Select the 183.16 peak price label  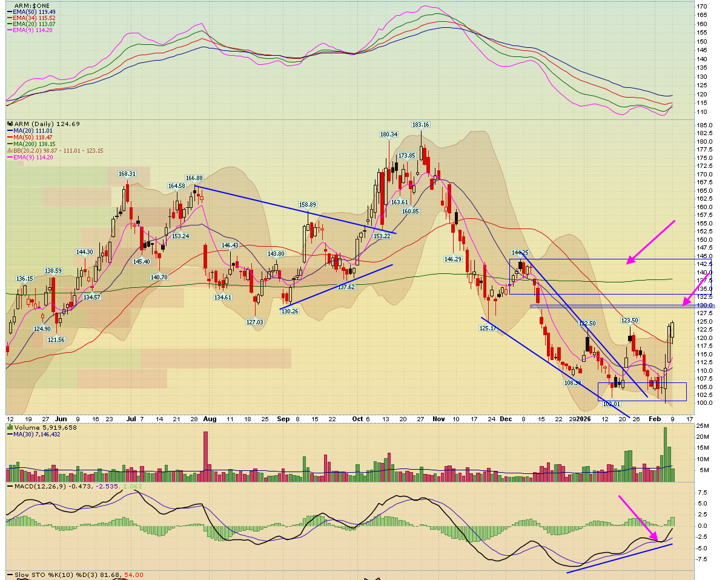420,125
